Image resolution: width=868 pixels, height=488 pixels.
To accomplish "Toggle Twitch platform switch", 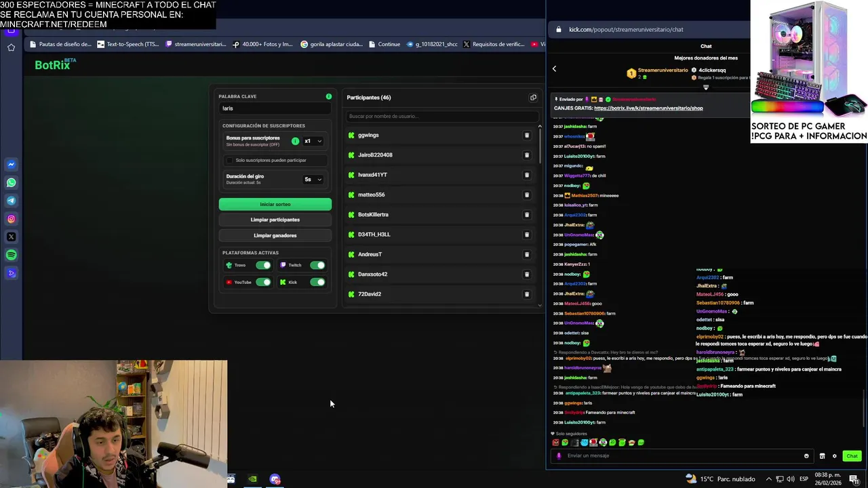I will click(317, 265).
